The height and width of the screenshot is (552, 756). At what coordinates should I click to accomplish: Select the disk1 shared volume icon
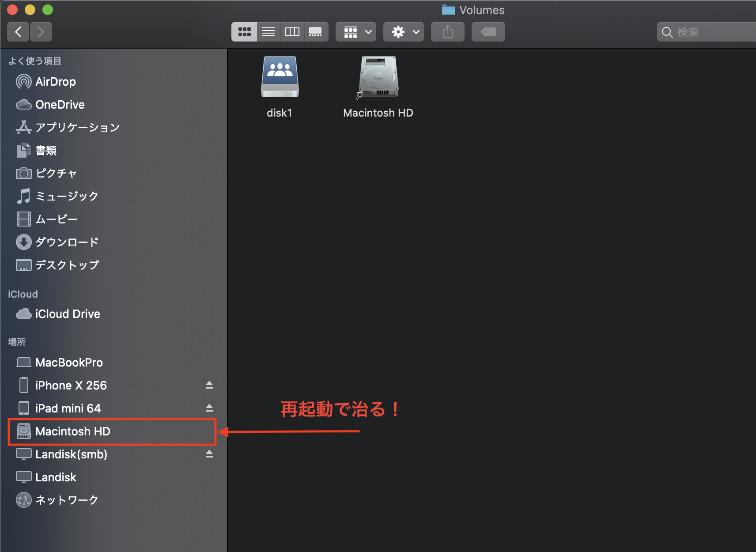pyautogui.click(x=280, y=77)
